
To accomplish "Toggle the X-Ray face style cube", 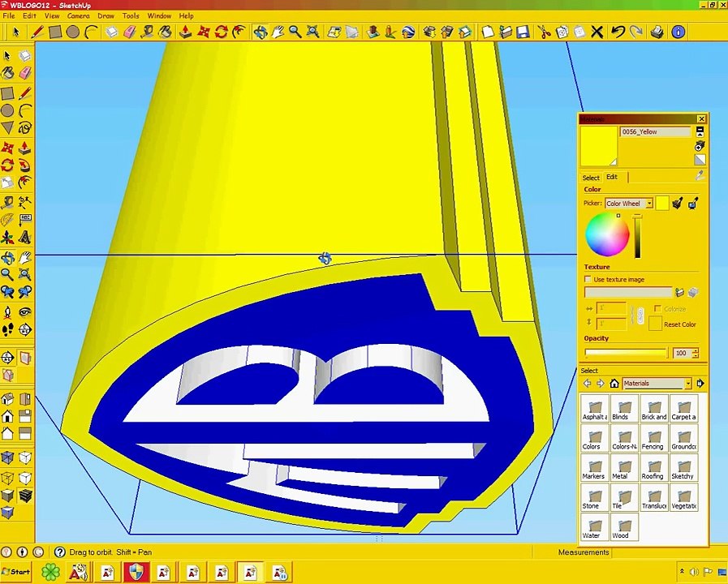I will pos(7,458).
